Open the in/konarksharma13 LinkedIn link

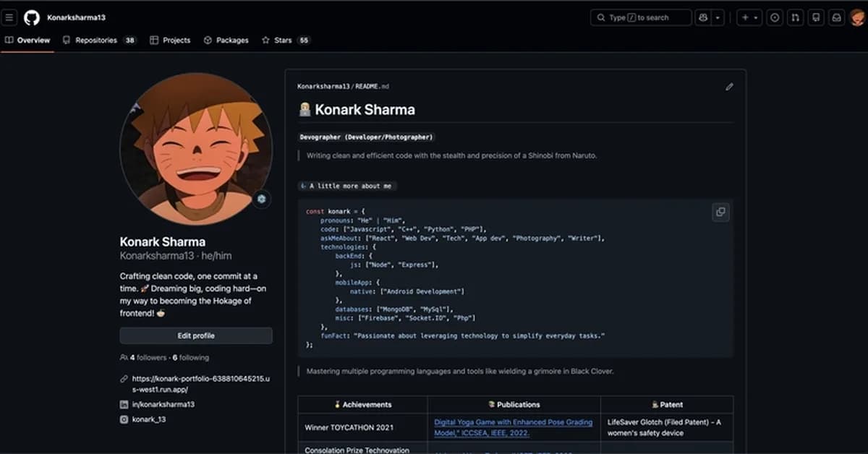(x=163, y=405)
